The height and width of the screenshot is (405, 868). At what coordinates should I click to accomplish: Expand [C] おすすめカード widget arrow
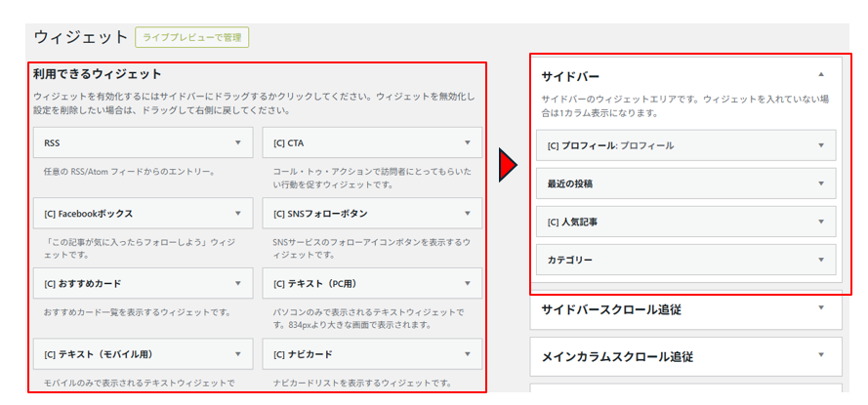[238, 283]
